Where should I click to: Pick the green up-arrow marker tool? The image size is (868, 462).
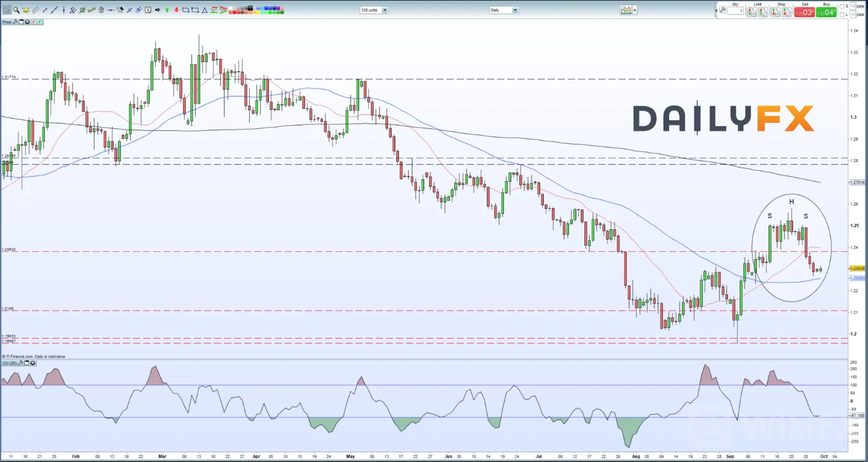[167, 10]
